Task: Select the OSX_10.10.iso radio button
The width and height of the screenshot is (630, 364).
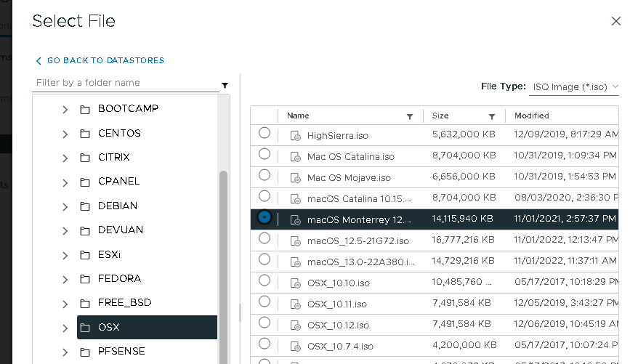Action: point(264,280)
